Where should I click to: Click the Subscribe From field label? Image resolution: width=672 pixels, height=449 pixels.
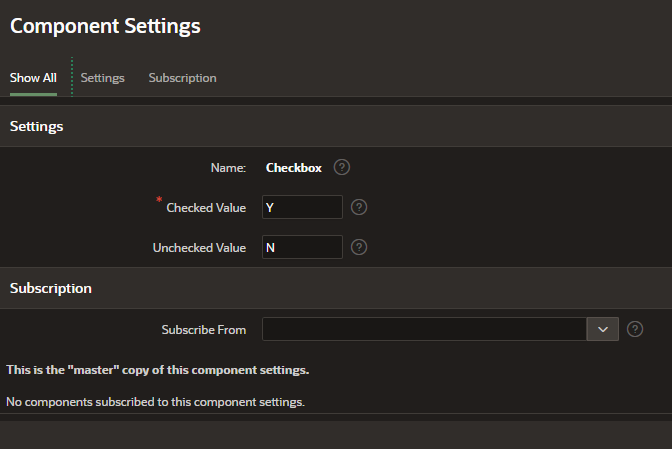204,330
